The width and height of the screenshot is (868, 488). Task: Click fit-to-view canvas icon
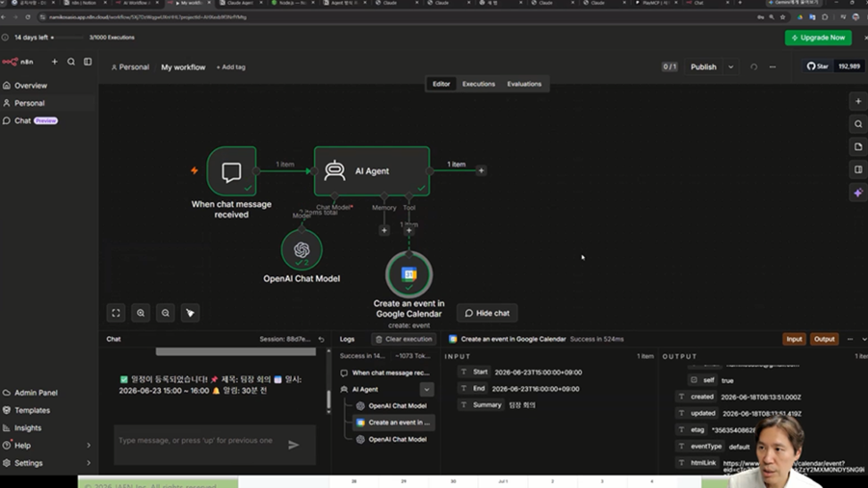(x=116, y=313)
